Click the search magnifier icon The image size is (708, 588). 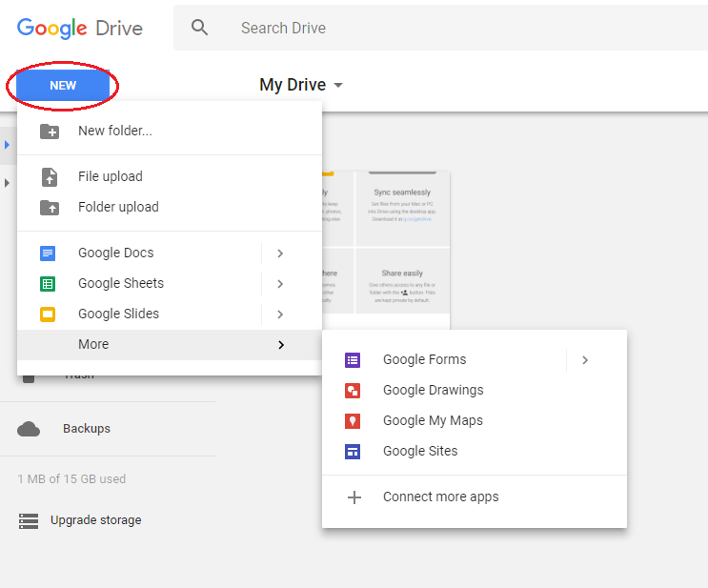(199, 28)
